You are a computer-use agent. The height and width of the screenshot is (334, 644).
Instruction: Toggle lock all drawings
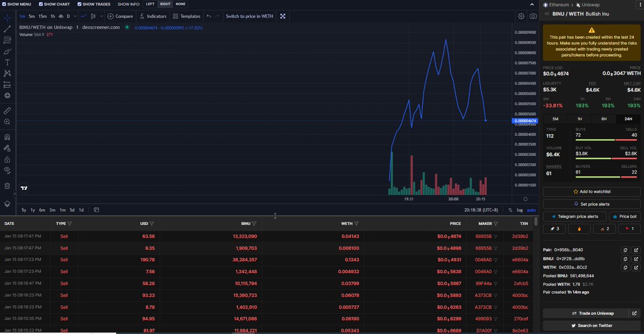(x=8, y=159)
